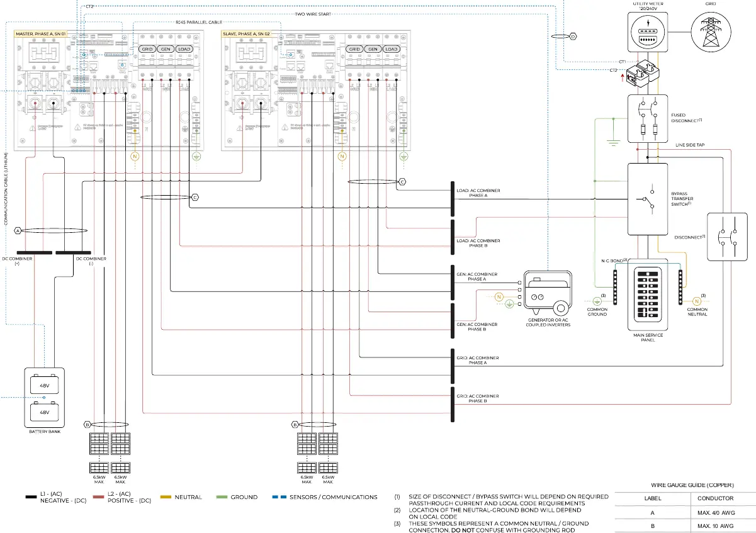The height and width of the screenshot is (533, 756).
Task: Click 'GEN: AC COMBINER PHASE A' label
Action: tap(477, 276)
